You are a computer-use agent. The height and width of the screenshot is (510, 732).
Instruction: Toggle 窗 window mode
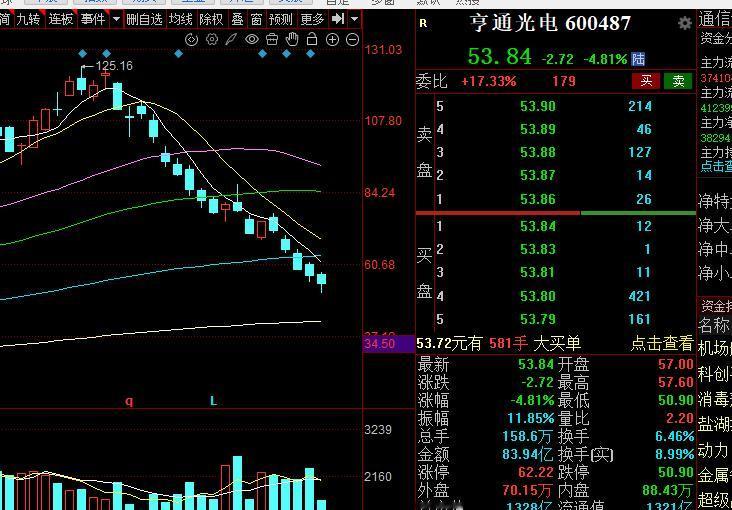[256, 19]
